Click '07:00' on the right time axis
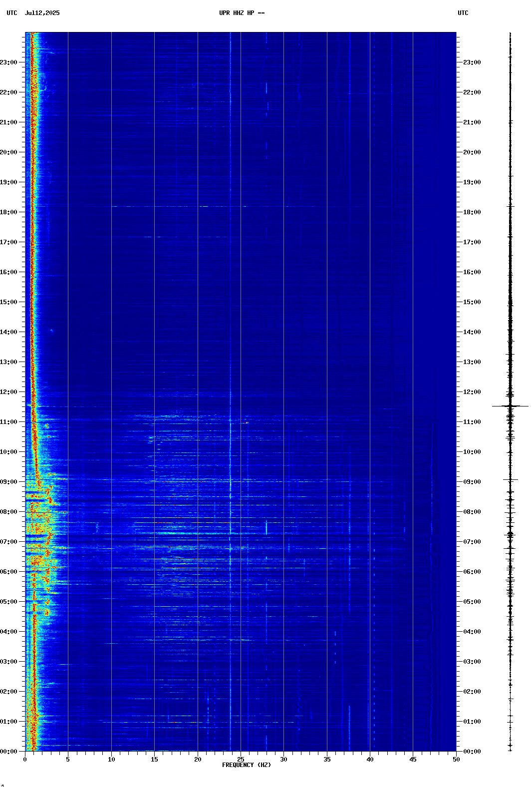This screenshot has height=791, width=532. pyautogui.click(x=472, y=542)
